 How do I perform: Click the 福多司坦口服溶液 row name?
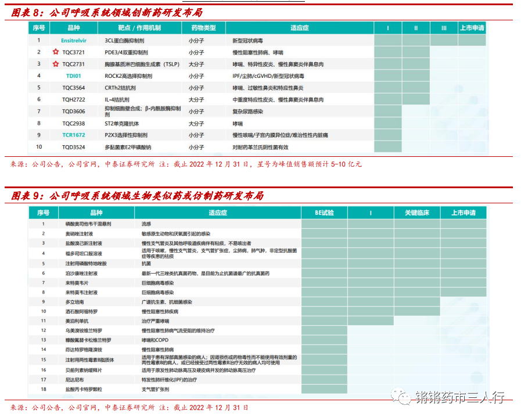point(84,253)
